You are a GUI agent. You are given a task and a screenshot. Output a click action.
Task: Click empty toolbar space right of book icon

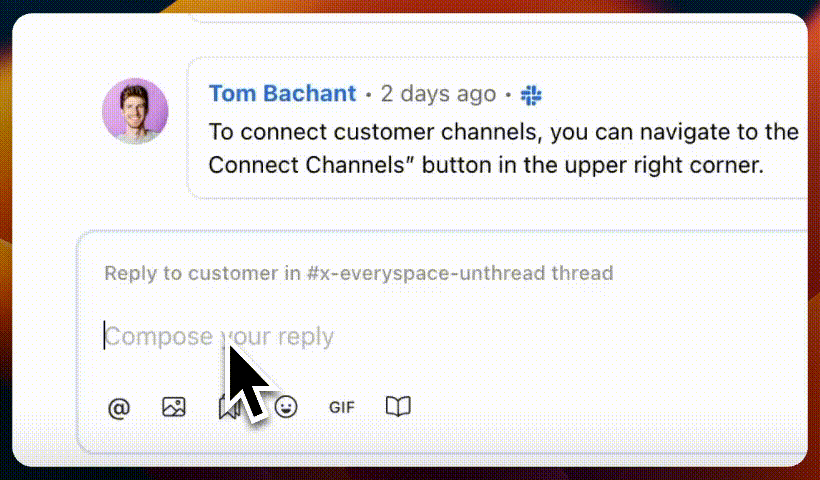tap(600, 408)
